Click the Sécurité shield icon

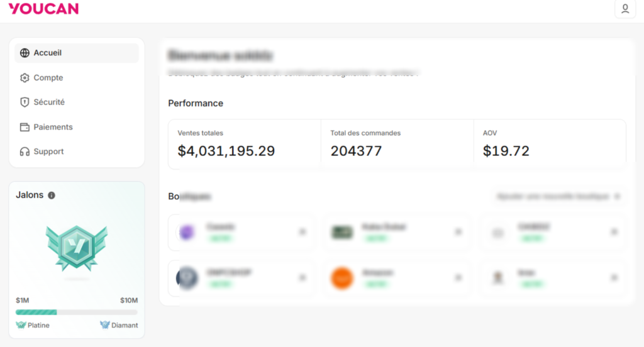click(25, 102)
